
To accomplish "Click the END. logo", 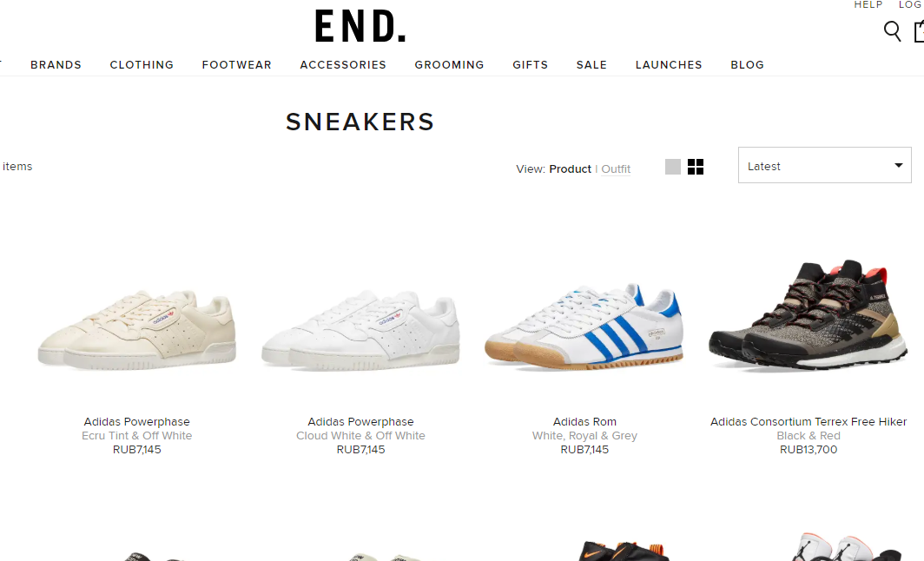I will (x=360, y=26).
